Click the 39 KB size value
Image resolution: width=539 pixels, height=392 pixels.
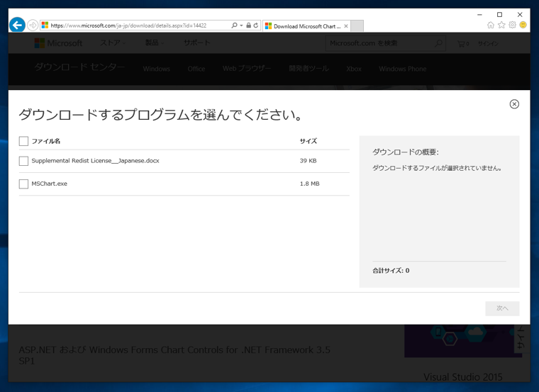[308, 161]
